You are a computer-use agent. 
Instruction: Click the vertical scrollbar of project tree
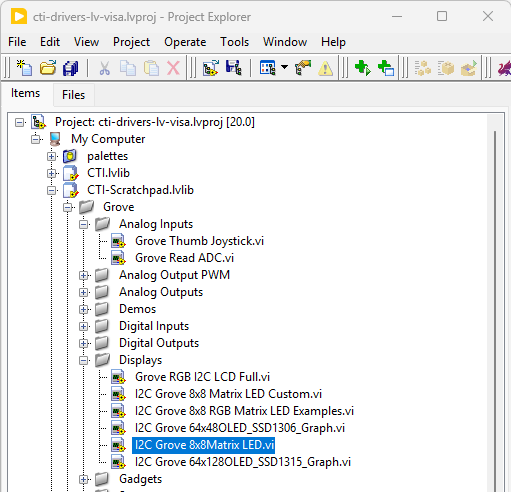[x=495, y=300]
